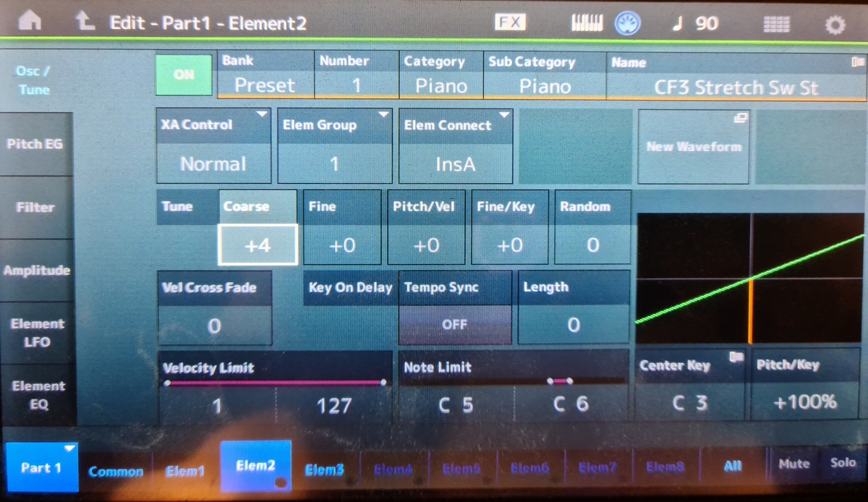This screenshot has height=502, width=868.
Task: Toggle Tempo Sync OFF button
Action: click(x=455, y=324)
